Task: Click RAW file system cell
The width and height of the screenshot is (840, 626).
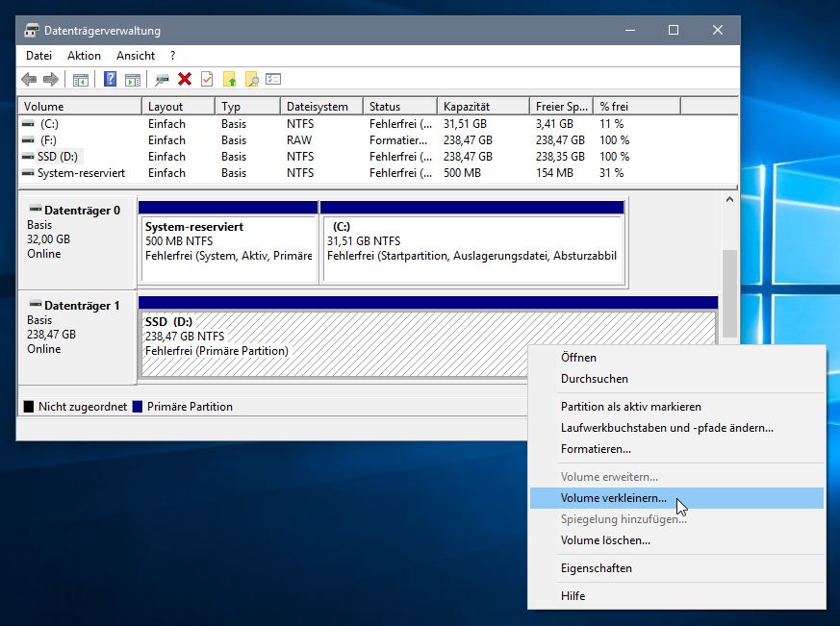Action: pos(299,140)
